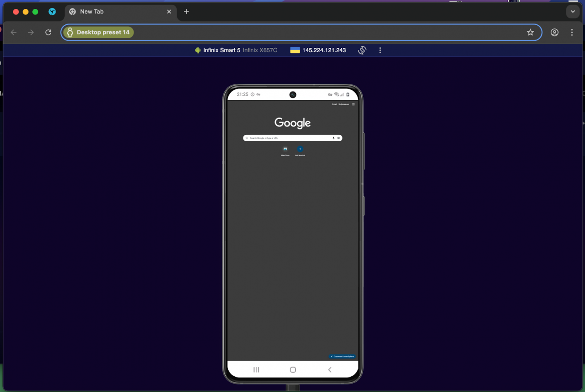The width and height of the screenshot is (585, 392).
Task: Bookmark the page with the star icon
Action: point(530,32)
